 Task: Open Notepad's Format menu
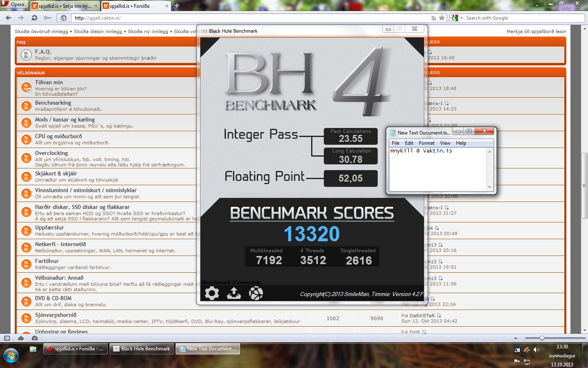coord(426,143)
